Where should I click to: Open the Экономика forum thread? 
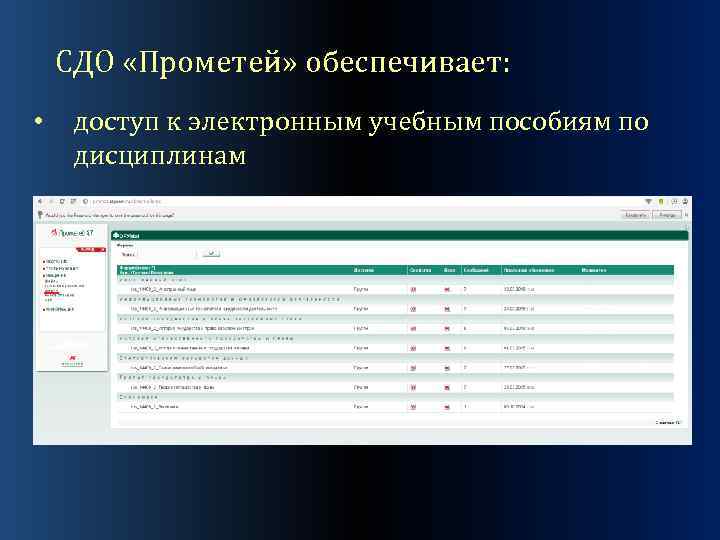[155, 407]
